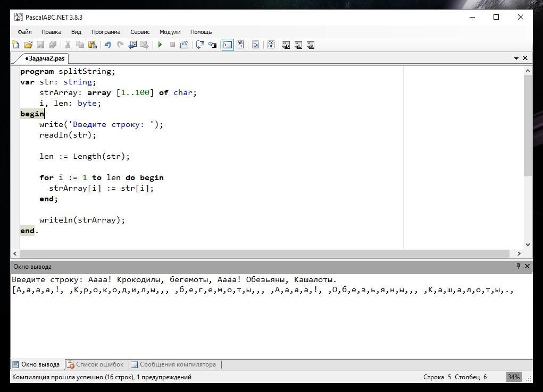This screenshot has height=392, width=543.
Task: Click the ABC+ toolbar icon
Action: [240, 45]
